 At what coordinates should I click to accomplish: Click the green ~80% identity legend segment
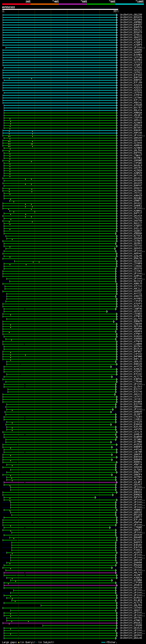tap(101, 4)
